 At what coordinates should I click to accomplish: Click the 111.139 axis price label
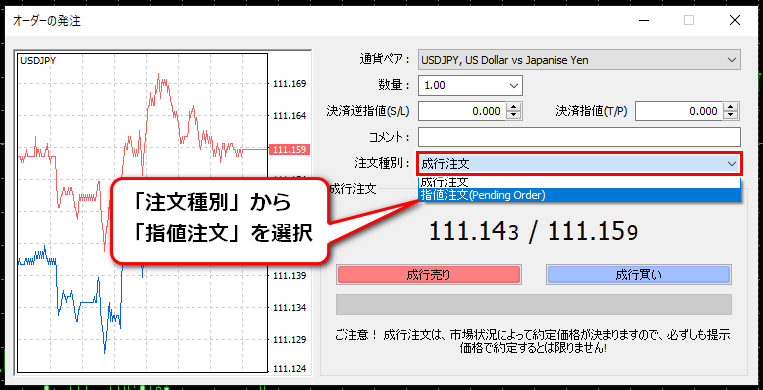[290, 276]
